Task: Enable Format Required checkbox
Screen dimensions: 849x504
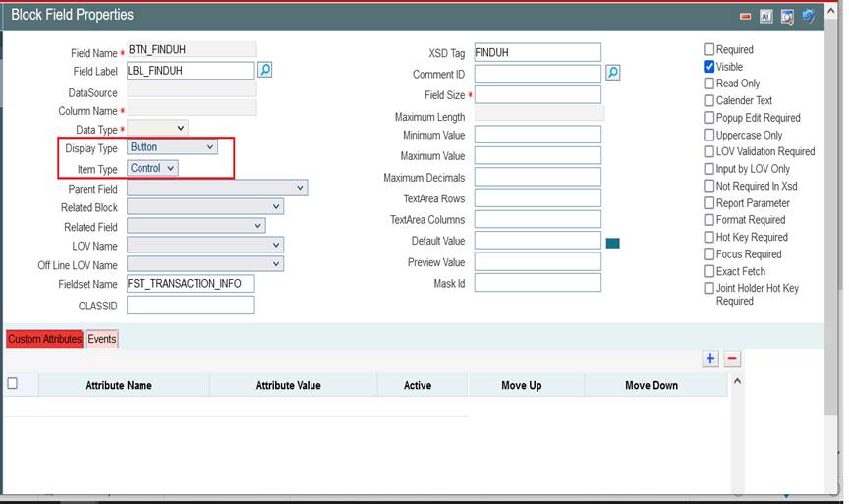Action: (x=708, y=220)
